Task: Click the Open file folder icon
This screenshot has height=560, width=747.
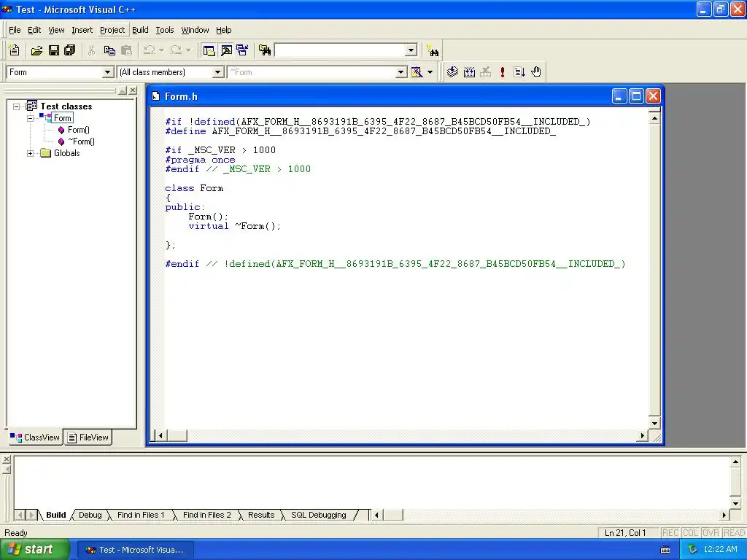Action: [x=36, y=50]
